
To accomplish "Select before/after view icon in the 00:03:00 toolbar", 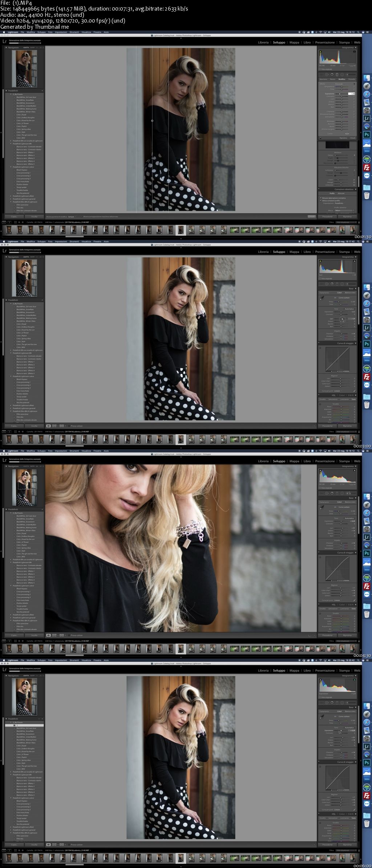I will [x=54, y=426].
